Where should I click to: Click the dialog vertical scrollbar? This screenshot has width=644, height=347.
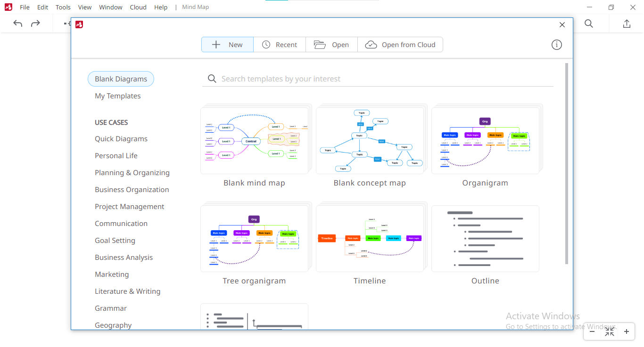tap(567, 163)
